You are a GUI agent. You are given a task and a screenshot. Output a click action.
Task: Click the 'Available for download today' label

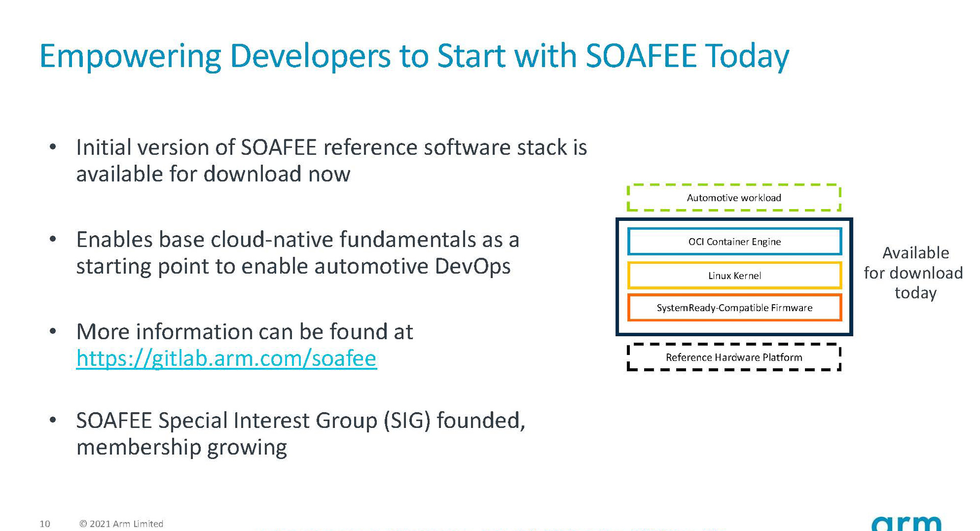coord(914,273)
